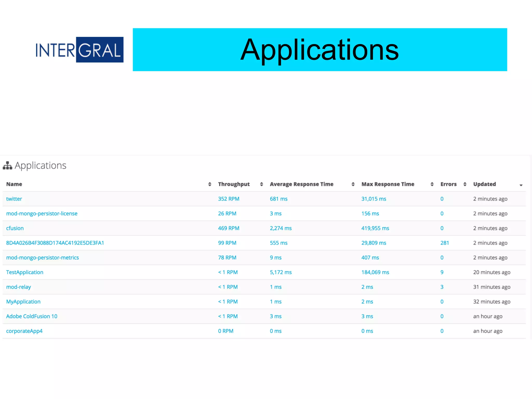This screenshot has height=399, width=532.
Task: Click 99 RPM throughput value
Action: point(227,243)
